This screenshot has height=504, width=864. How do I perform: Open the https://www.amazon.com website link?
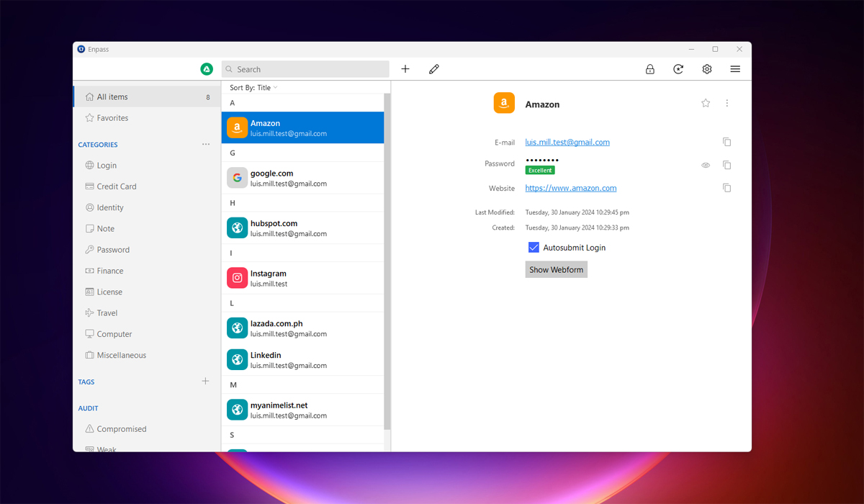pos(570,188)
